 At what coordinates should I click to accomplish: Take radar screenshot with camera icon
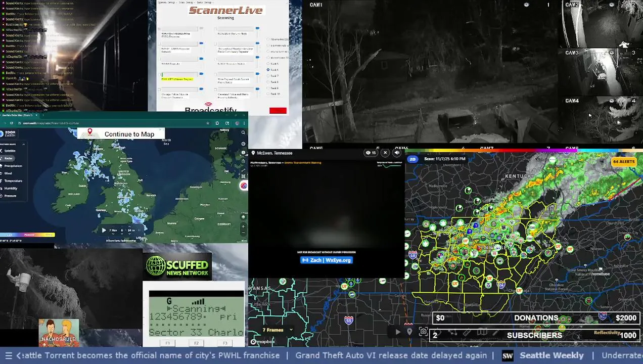coord(423,332)
